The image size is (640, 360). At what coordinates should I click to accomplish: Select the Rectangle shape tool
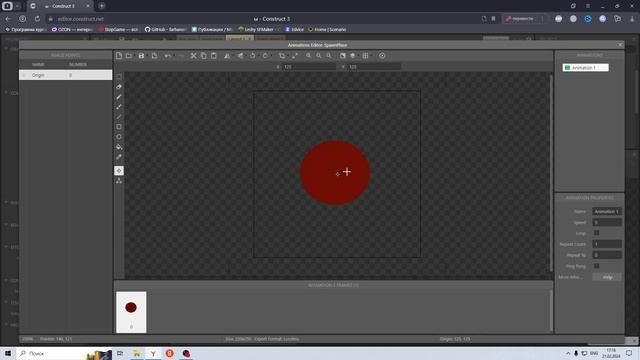pyautogui.click(x=119, y=127)
